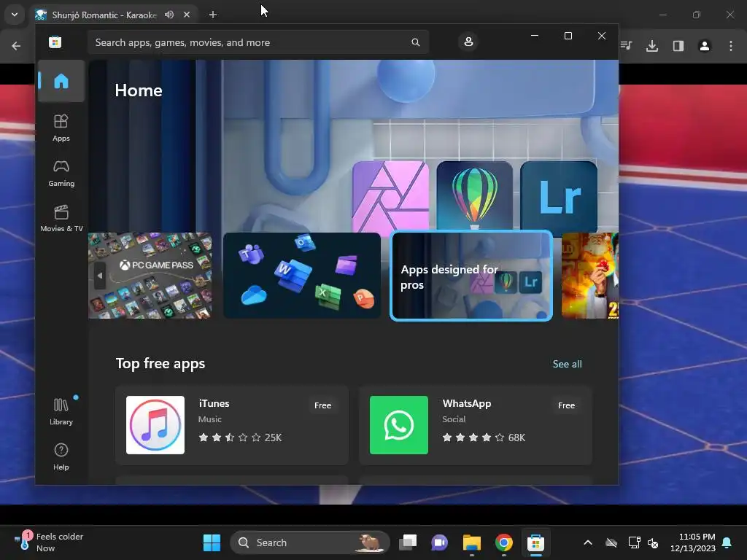Open the Lightroom Lr app tile
The image size is (747, 560).
coord(559,197)
